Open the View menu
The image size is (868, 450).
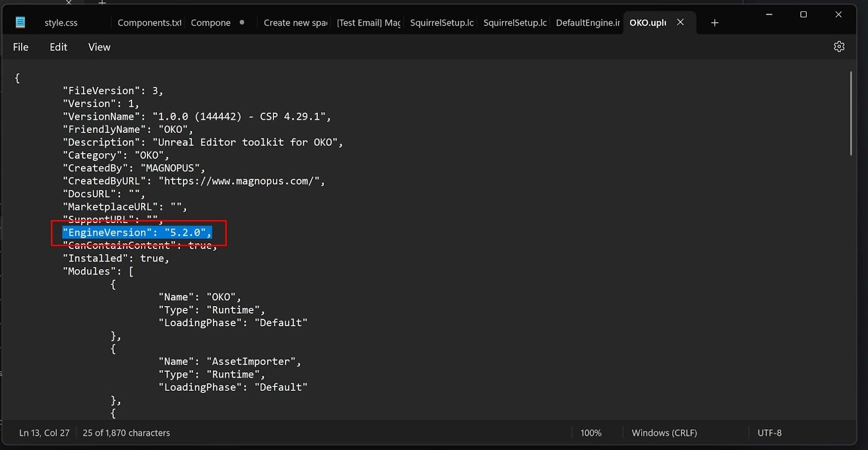pos(99,47)
